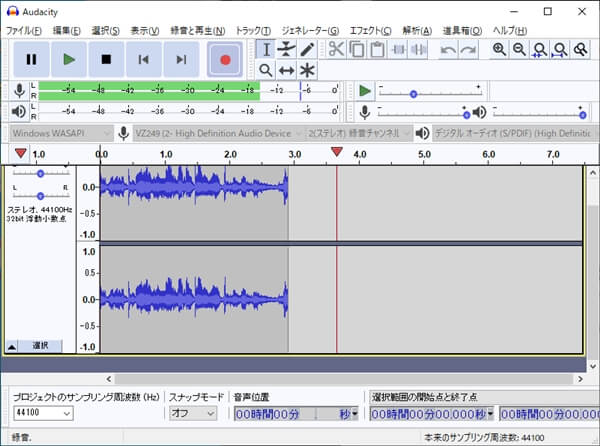Adjust the track gain slider
Viewport: 600px width, 446px height.
[x=41, y=173]
